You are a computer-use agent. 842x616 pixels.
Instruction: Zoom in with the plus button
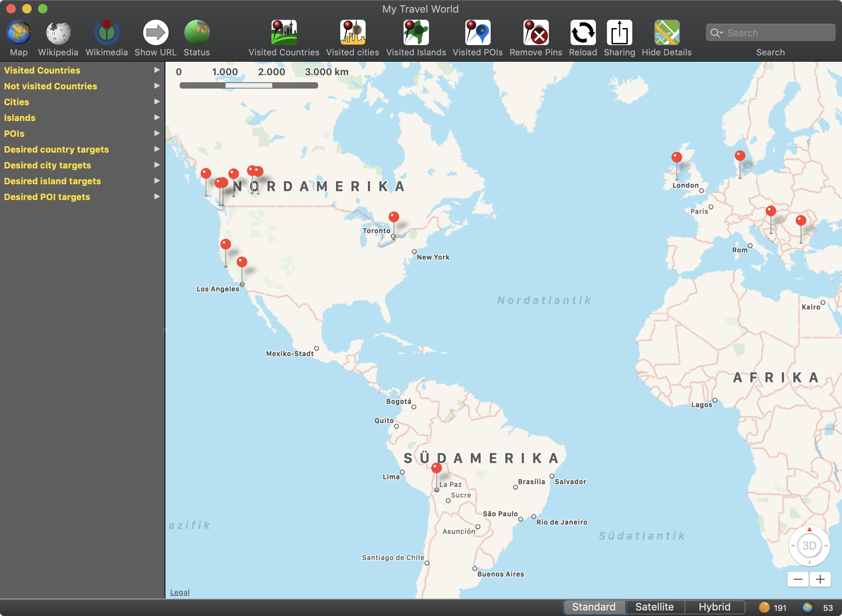820,580
